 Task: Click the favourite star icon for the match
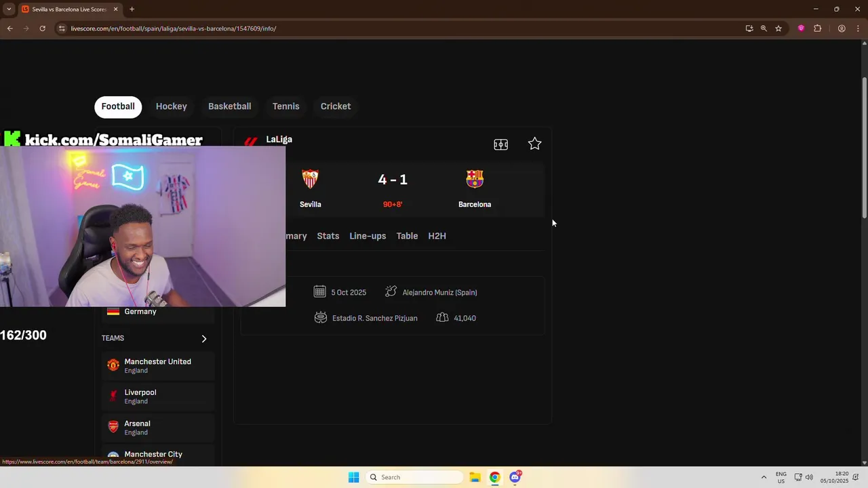[x=535, y=144]
